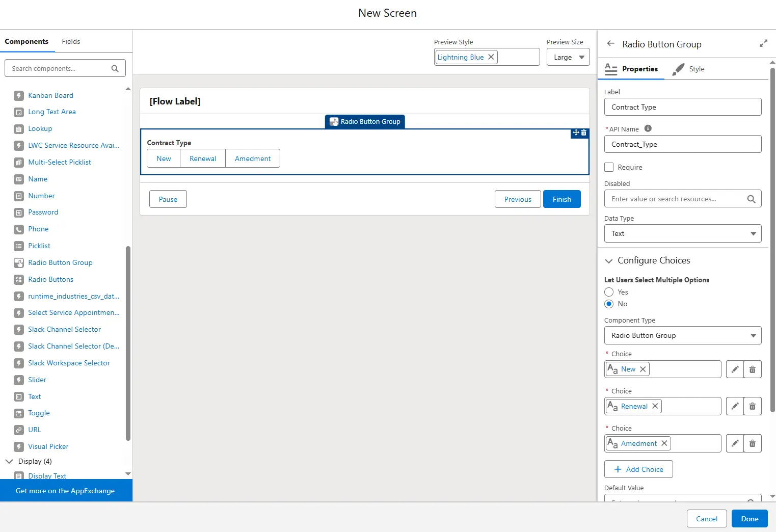Click the Kanban Board component icon

[x=19, y=95]
